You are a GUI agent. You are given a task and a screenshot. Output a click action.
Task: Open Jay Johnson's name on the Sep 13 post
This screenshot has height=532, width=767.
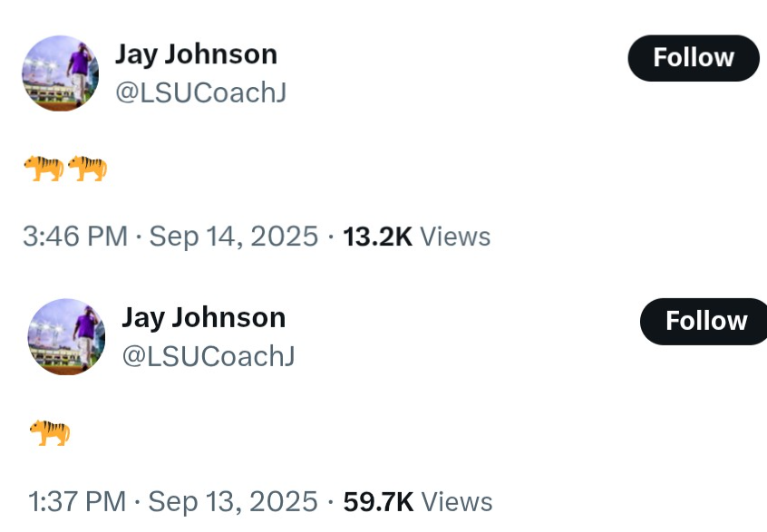(204, 317)
